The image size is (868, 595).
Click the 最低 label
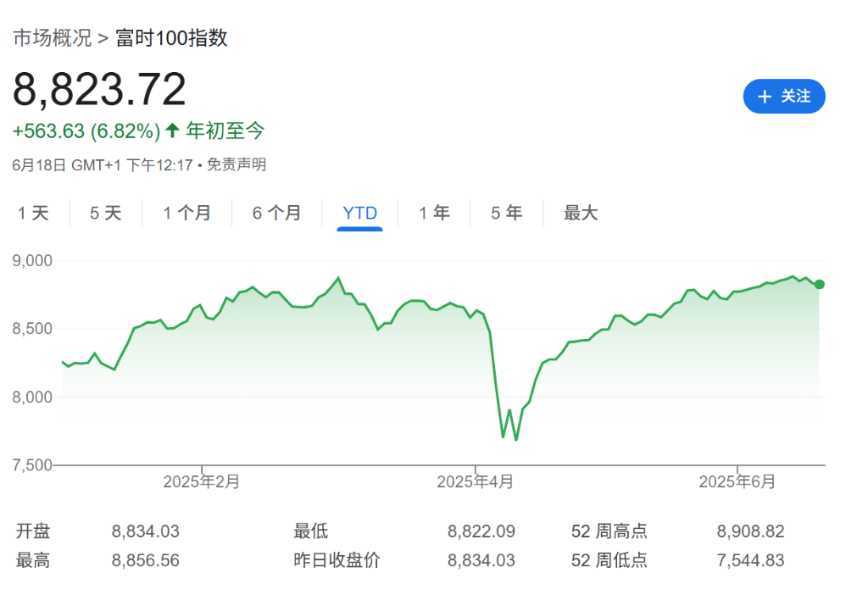coord(310,531)
